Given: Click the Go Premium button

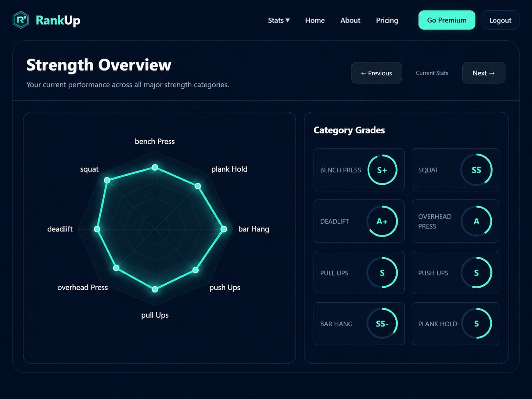Looking at the screenshot, I should click(447, 20).
